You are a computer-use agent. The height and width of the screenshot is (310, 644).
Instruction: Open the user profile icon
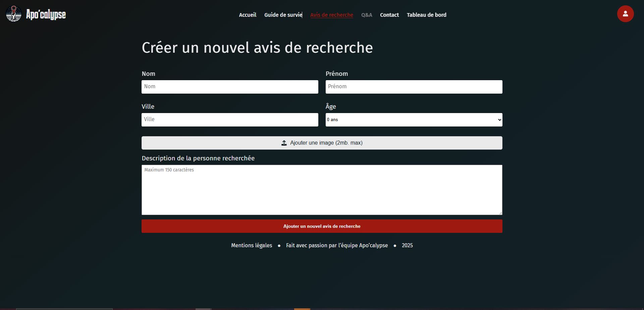tap(625, 14)
